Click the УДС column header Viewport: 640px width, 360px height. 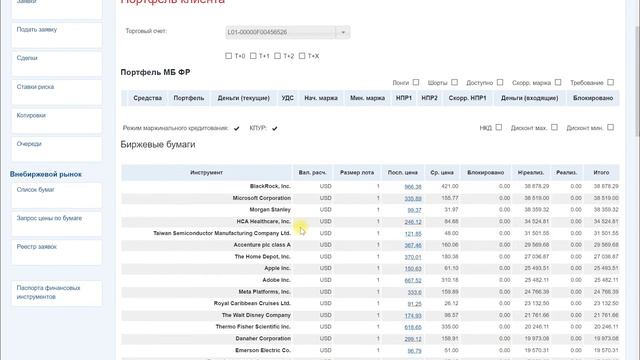(x=288, y=98)
